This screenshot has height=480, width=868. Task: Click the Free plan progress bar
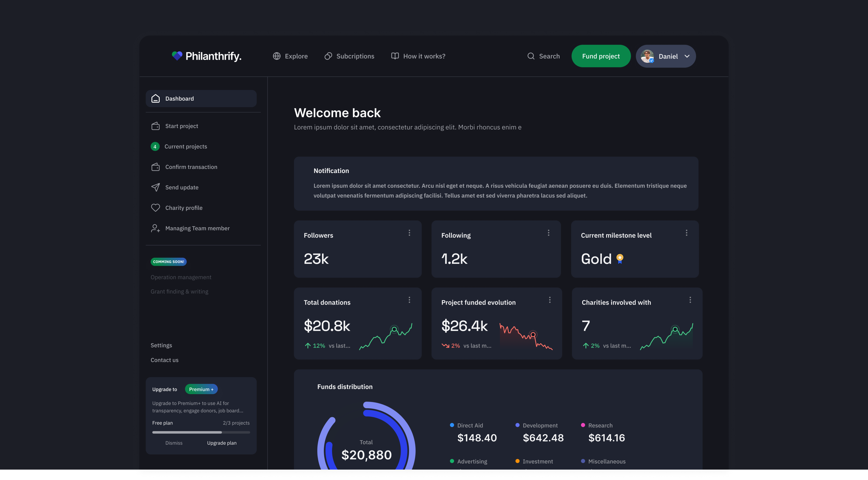pos(201,432)
